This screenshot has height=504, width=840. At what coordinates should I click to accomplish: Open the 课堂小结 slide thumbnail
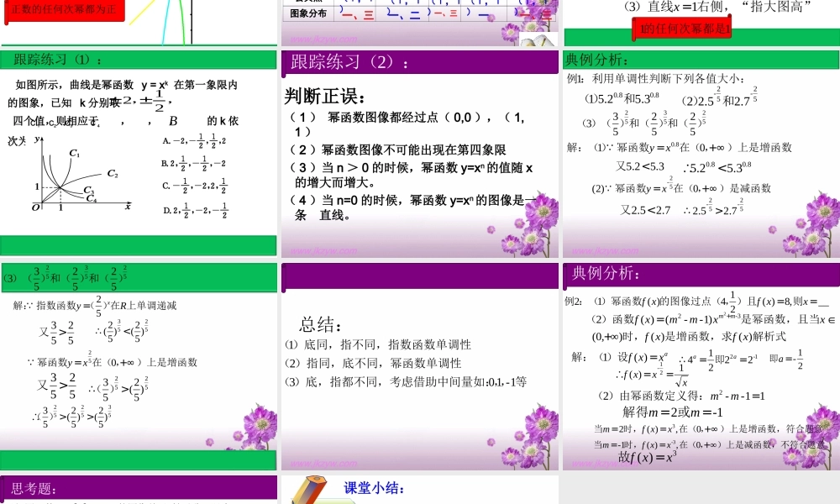coord(419,490)
